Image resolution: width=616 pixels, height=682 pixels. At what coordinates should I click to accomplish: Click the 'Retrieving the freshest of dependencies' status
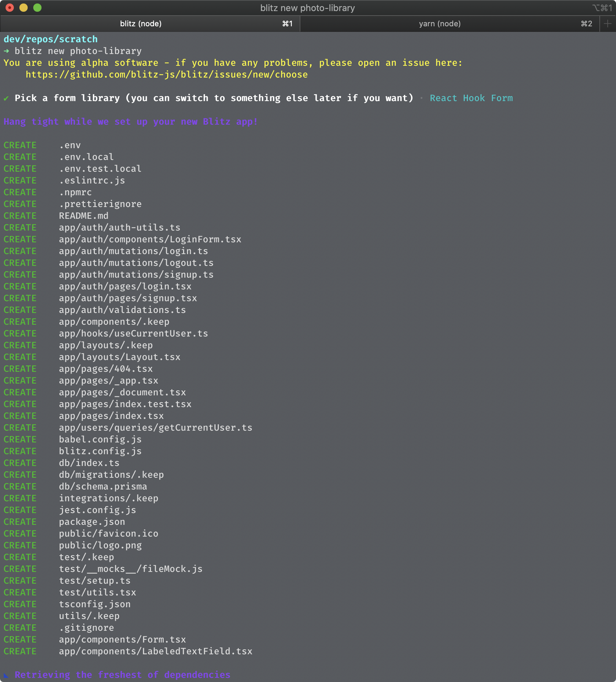(123, 675)
